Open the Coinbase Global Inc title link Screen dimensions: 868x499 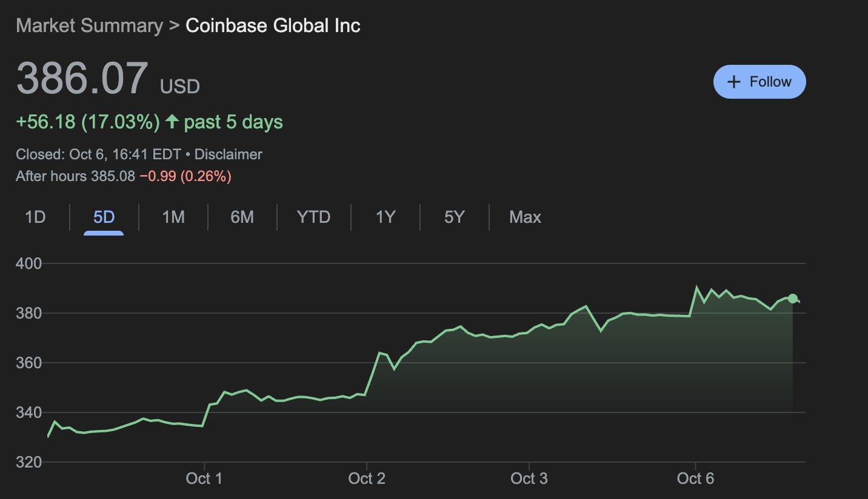(x=272, y=26)
